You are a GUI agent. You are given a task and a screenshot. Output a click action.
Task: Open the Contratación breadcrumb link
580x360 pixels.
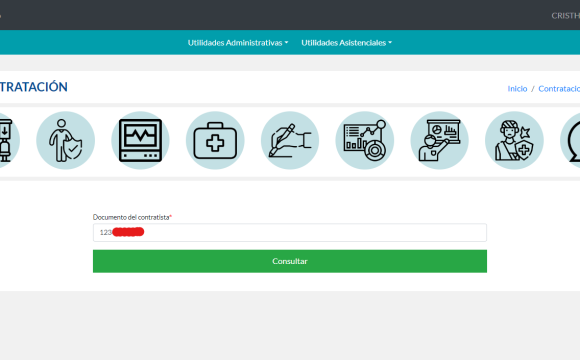(x=559, y=89)
